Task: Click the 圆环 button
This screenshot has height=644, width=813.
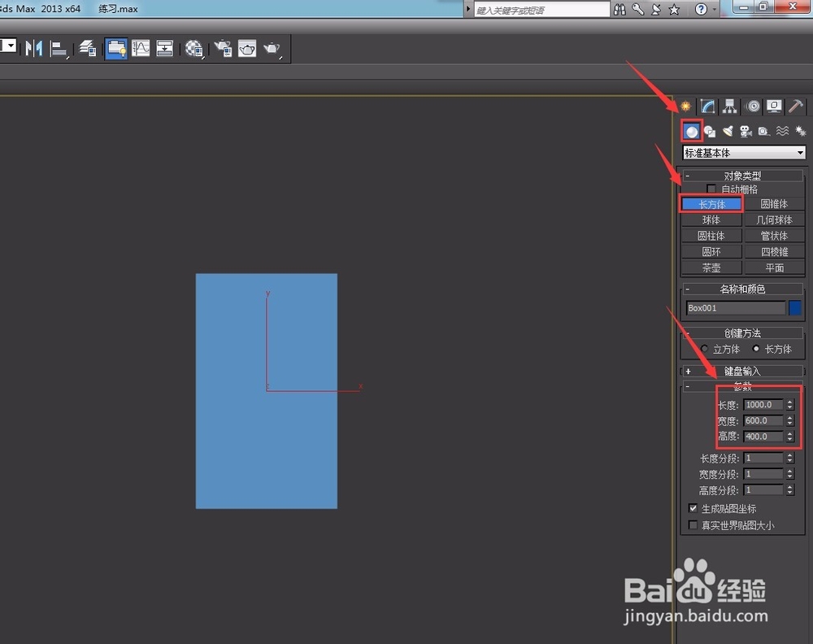Action: coord(711,252)
